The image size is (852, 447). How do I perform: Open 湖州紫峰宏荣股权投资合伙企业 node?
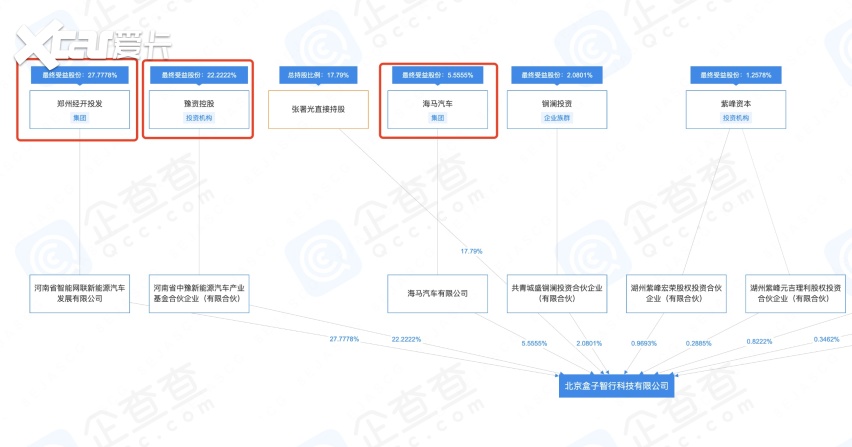tap(676, 293)
